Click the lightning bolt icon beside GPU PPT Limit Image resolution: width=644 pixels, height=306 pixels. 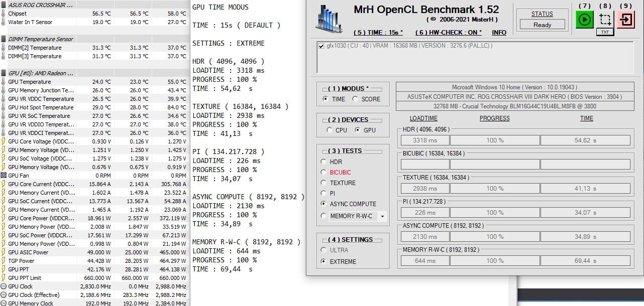coord(4,278)
